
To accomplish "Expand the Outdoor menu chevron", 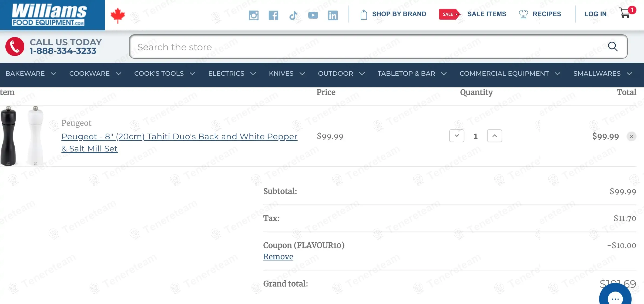I will (362, 74).
